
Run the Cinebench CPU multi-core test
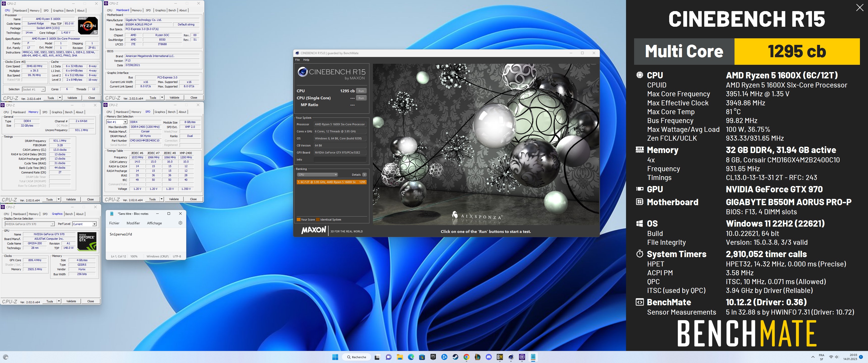coord(361,91)
